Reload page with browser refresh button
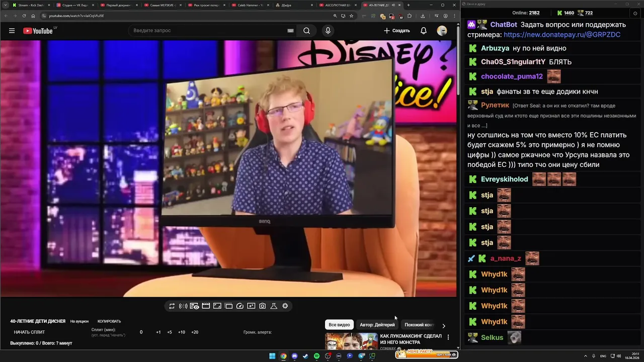 coord(24,16)
